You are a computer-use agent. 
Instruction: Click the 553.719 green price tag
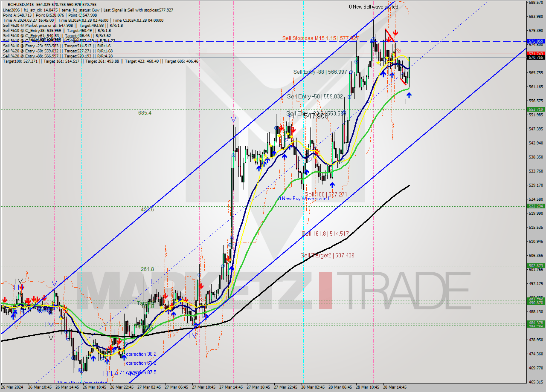coord(536,110)
